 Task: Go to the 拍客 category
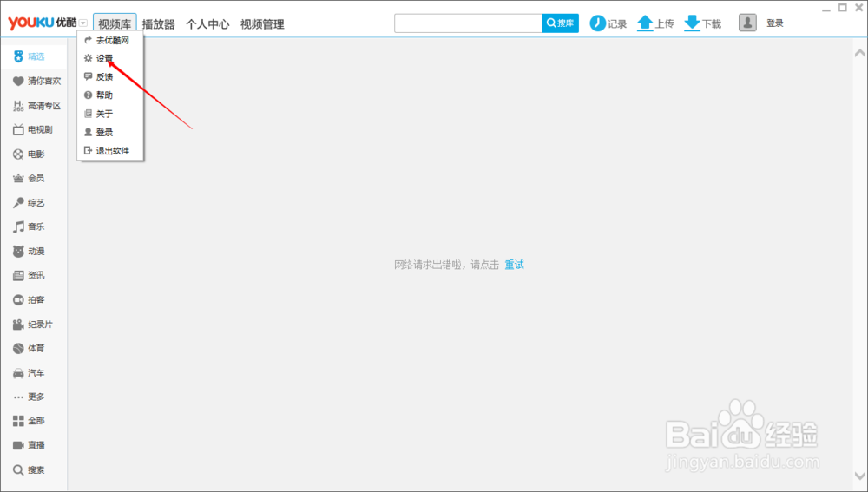pyautogui.click(x=29, y=300)
